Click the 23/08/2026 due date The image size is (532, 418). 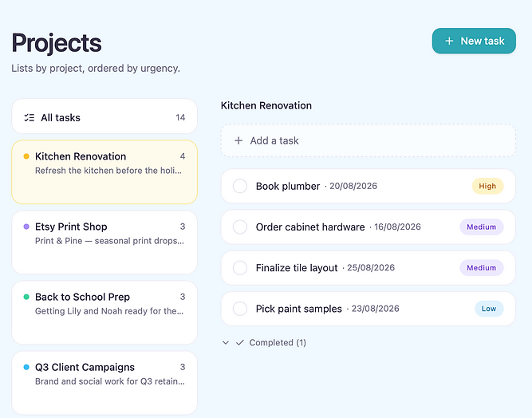pyautogui.click(x=375, y=309)
